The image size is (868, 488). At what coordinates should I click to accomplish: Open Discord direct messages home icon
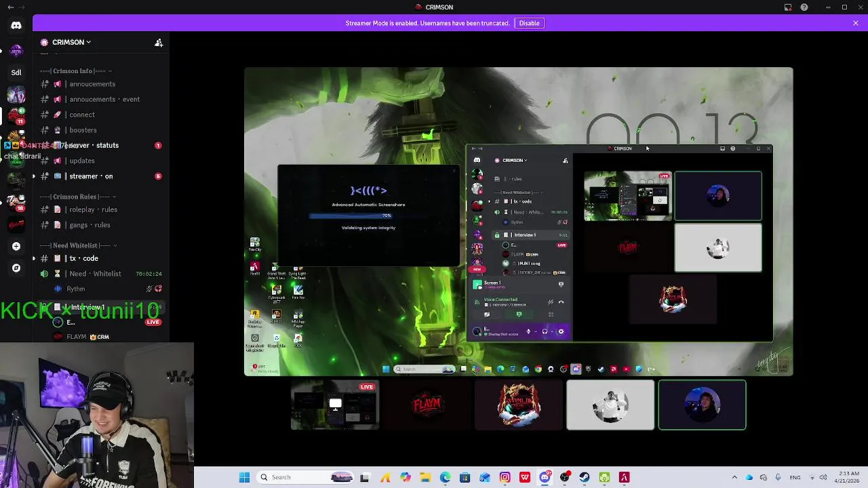[16, 26]
